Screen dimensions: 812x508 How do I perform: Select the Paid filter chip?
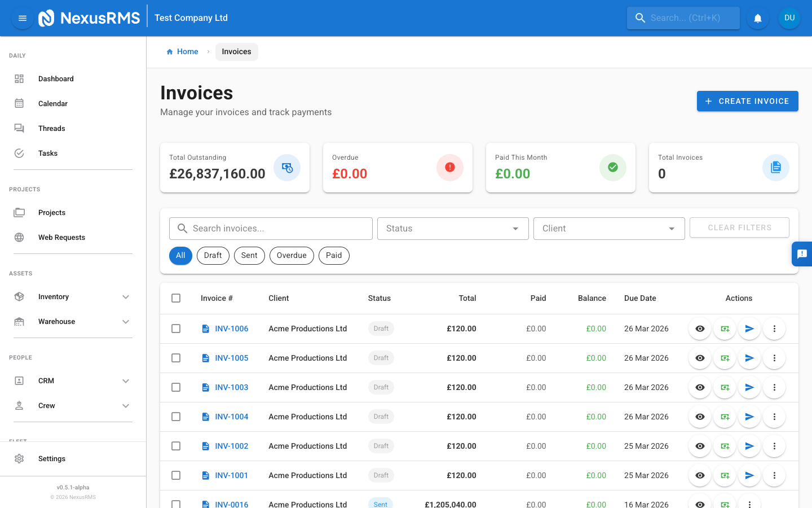pyautogui.click(x=334, y=255)
